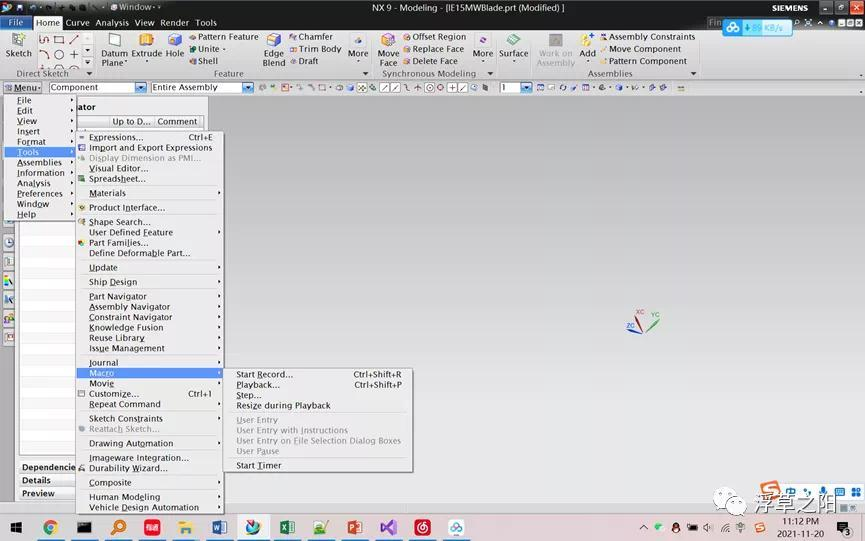
Task: Select the Datum Plane tool
Action: 114,50
